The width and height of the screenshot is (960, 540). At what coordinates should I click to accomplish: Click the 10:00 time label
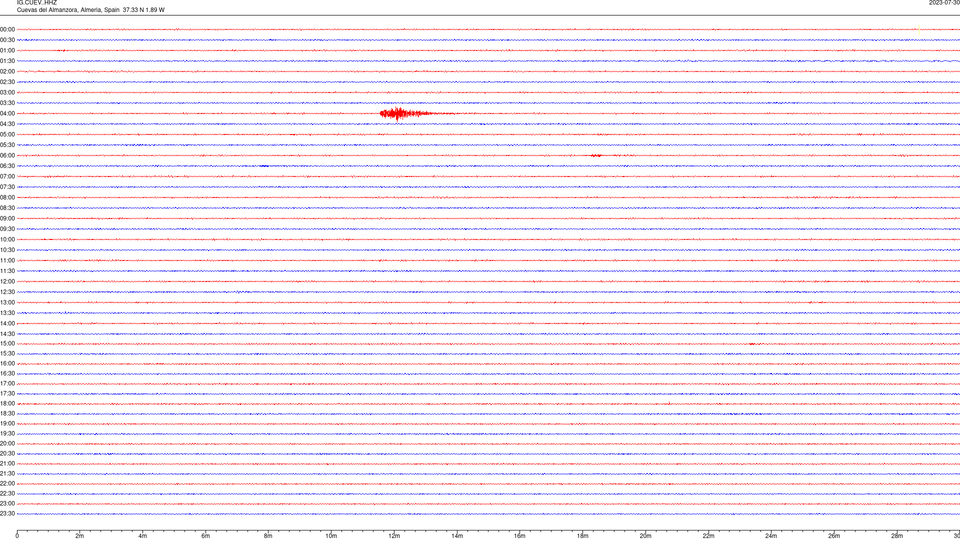pyautogui.click(x=7, y=239)
